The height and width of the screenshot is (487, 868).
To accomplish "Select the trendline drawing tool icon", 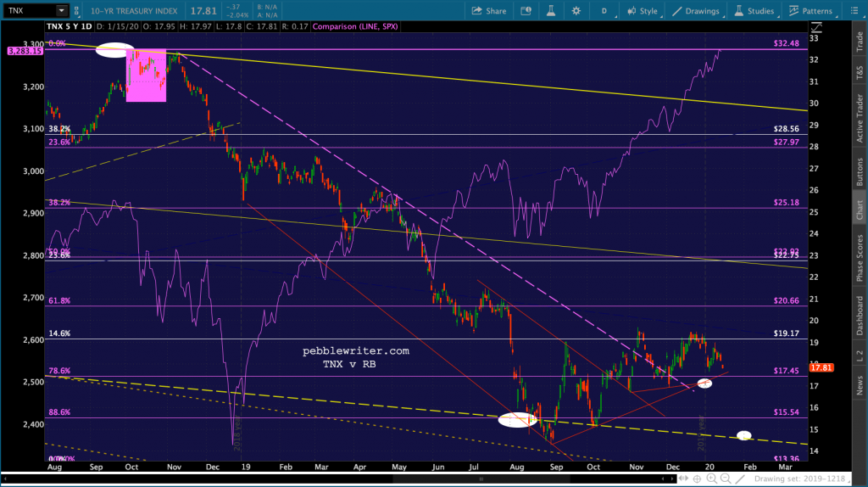I will [x=740, y=479].
